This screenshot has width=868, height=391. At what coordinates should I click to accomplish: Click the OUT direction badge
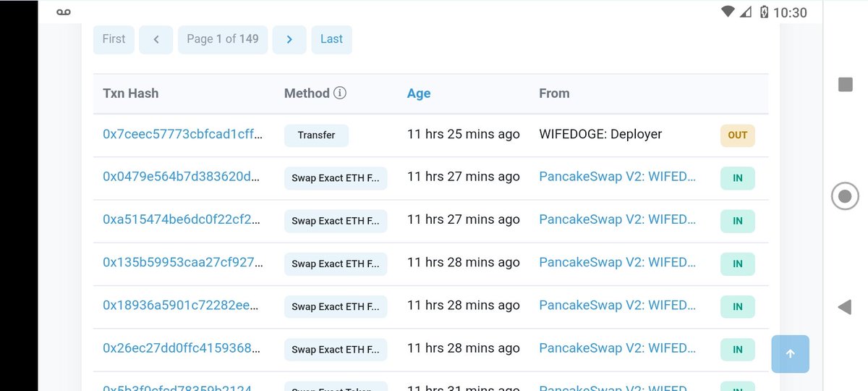coord(738,135)
